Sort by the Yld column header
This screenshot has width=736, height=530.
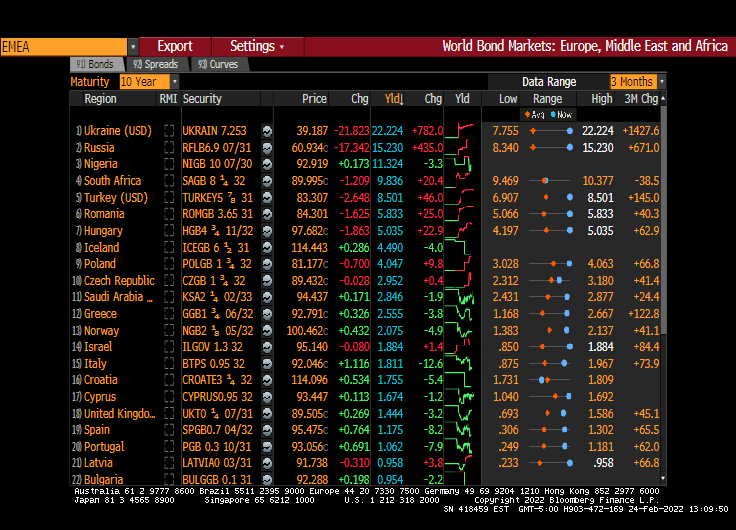(x=393, y=99)
